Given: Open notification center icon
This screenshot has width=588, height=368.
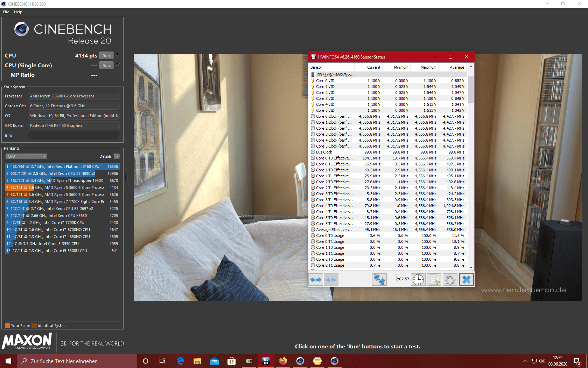Looking at the screenshot, I should coord(577,361).
